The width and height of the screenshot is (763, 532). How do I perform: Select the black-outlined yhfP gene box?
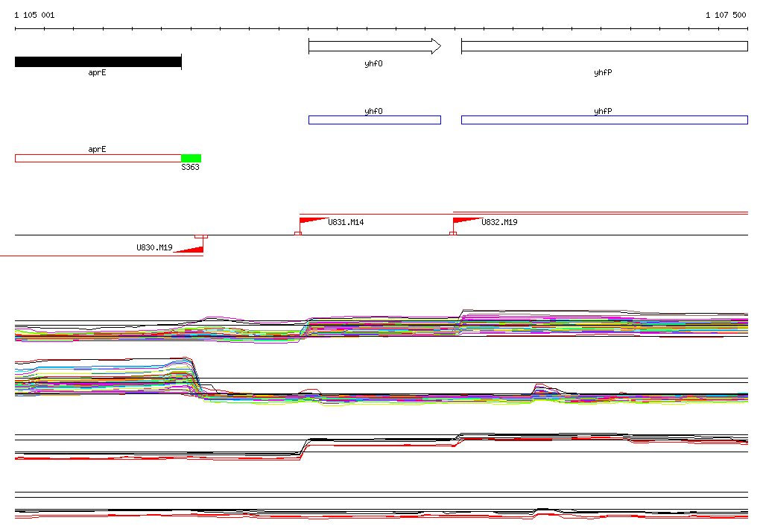604,46
